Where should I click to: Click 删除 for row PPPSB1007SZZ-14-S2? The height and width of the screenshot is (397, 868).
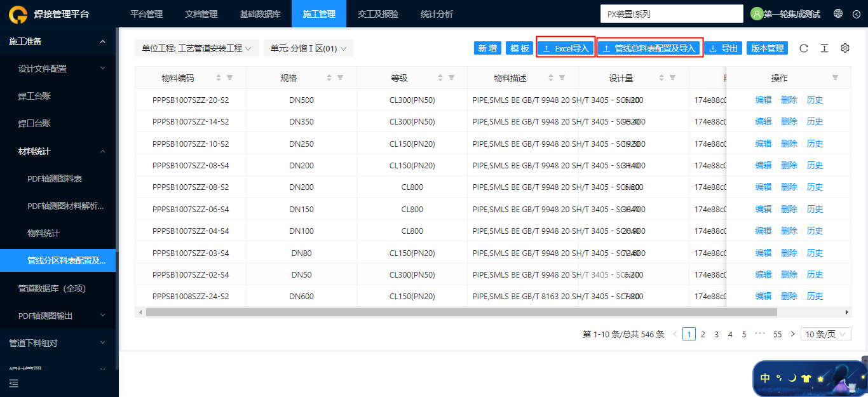click(789, 121)
